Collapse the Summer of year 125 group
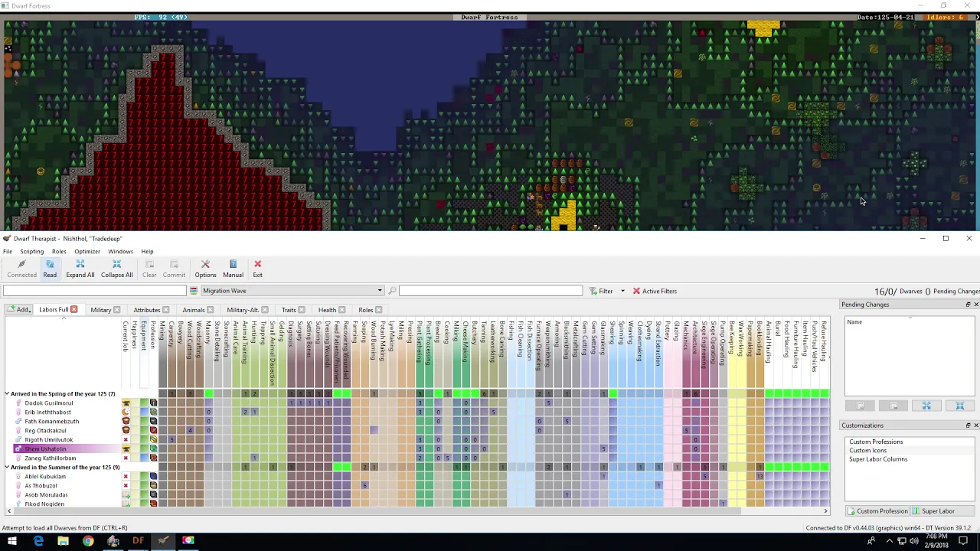The width and height of the screenshot is (980, 551). (x=7, y=468)
